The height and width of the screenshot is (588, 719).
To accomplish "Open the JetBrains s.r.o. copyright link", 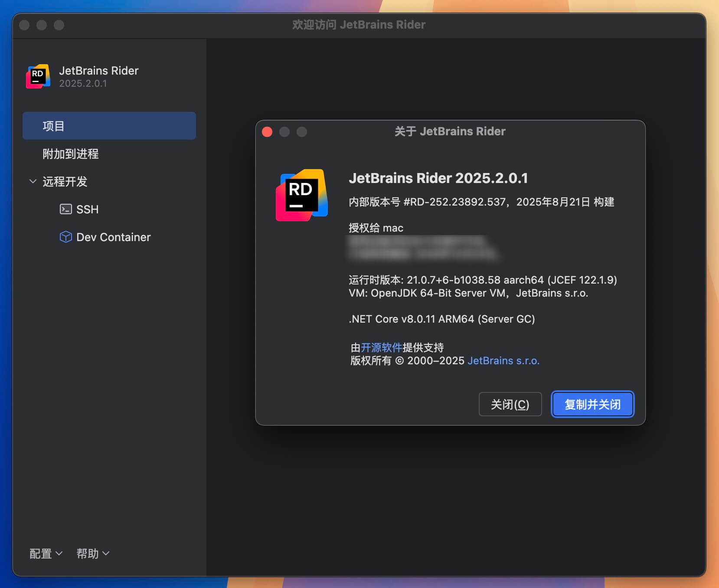I will coord(503,360).
